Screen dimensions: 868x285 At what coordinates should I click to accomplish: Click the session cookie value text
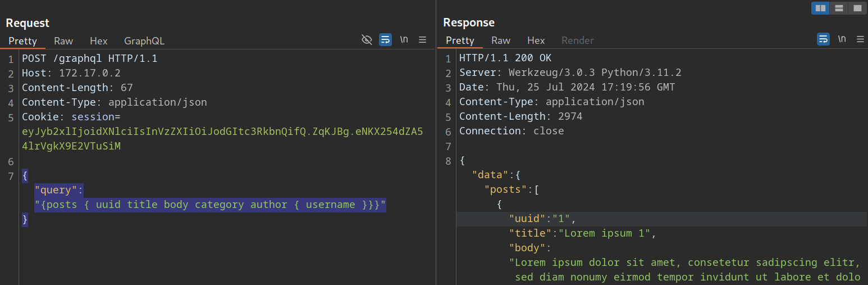pos(222,139)
